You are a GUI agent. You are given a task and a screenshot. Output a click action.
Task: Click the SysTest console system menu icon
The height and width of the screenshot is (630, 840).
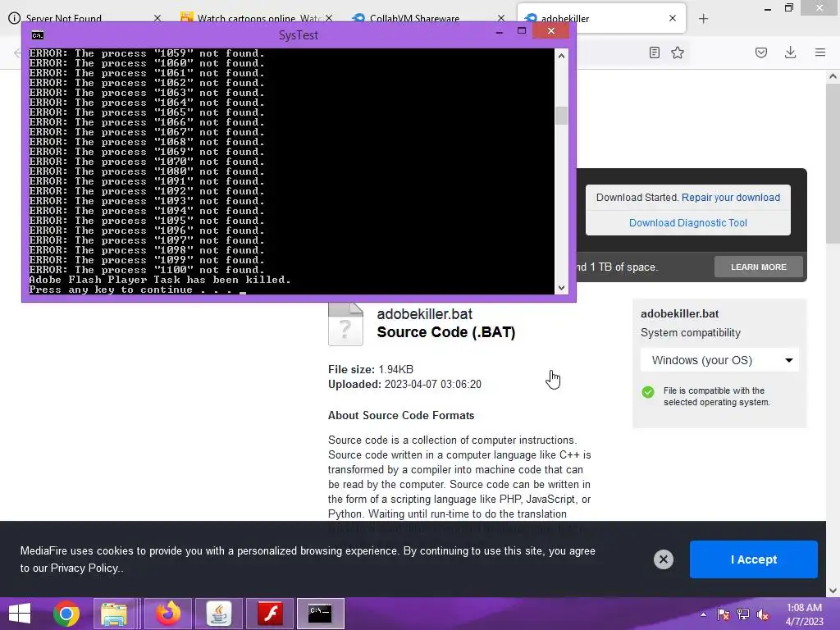pyautogui.click(x=37, y=35)
